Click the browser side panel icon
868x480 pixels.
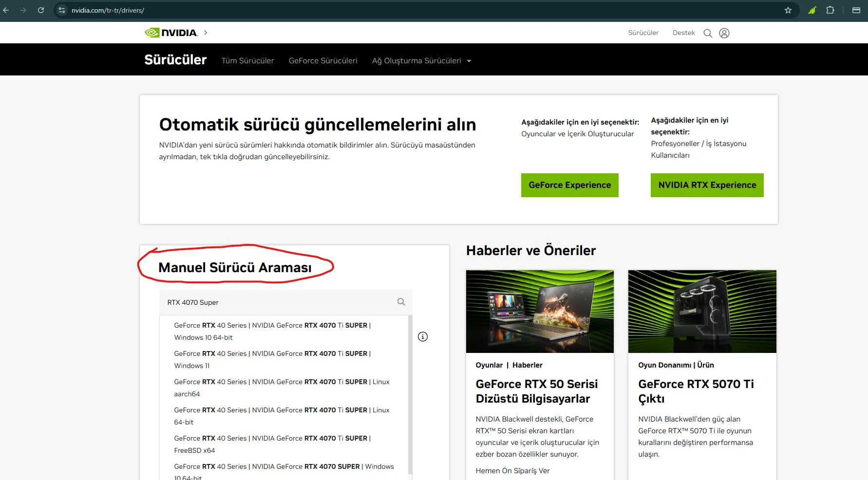856,10
